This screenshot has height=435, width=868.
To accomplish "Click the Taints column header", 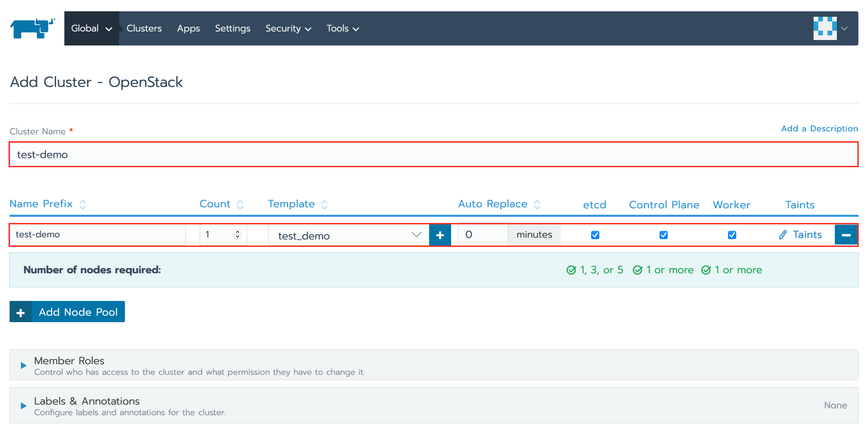I will (x=800, y=205).
